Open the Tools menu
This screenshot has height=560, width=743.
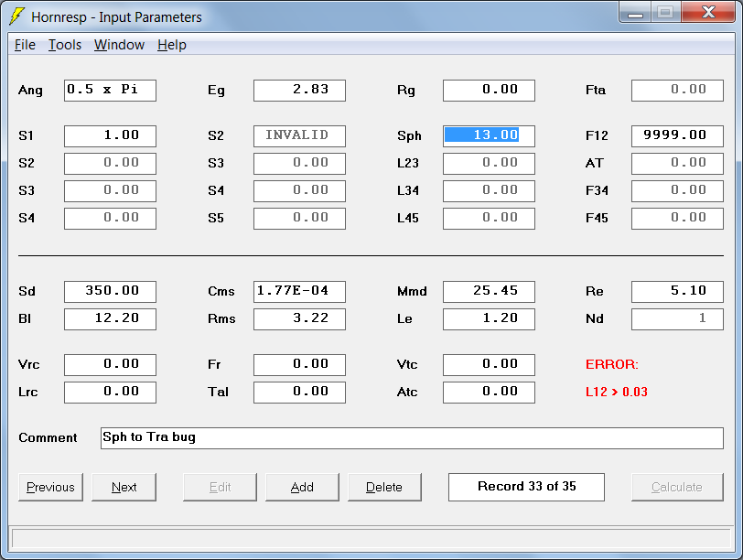pyautogui.click(x=65, y=45)
